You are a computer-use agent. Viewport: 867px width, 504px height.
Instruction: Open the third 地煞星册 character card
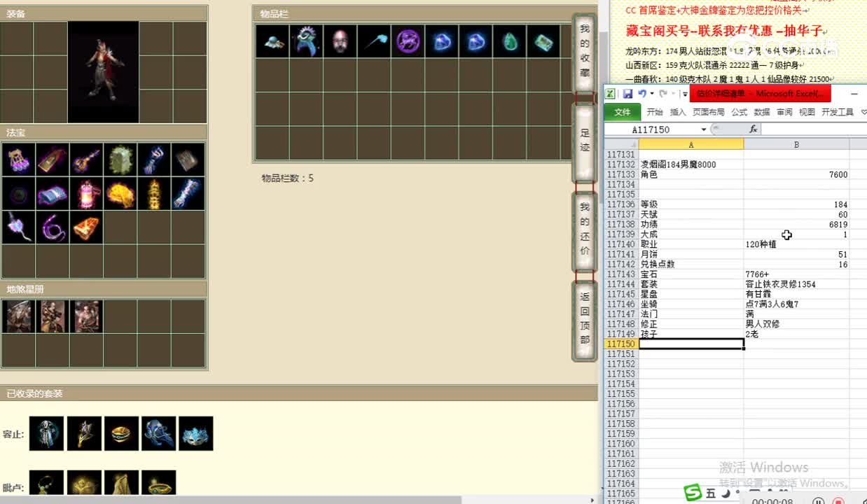pos(87,316)
